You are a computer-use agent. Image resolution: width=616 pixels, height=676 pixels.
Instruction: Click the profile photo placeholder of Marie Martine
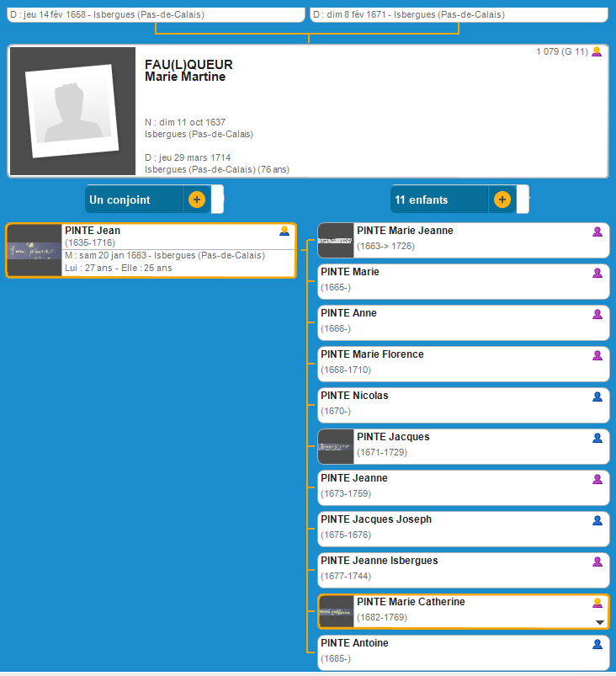coord(72,110)
